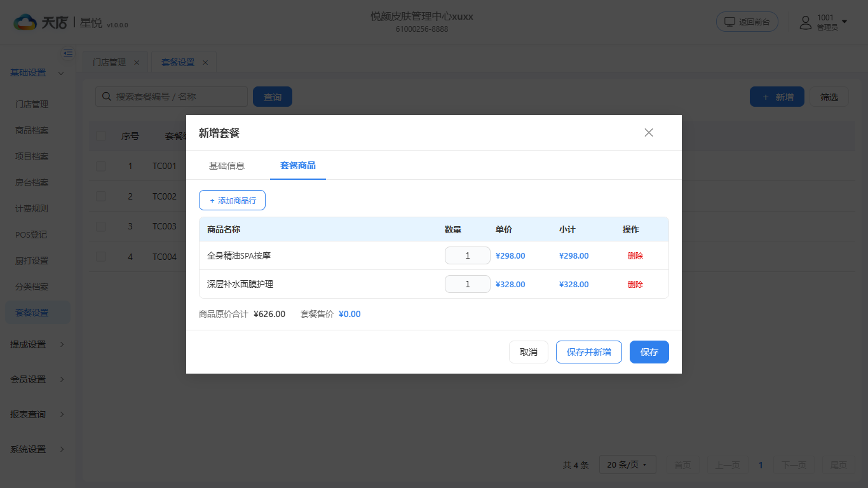The width and height of the screenshot is (868, 488).
Task: Click the 保存并新增 button
Action: 589,352
